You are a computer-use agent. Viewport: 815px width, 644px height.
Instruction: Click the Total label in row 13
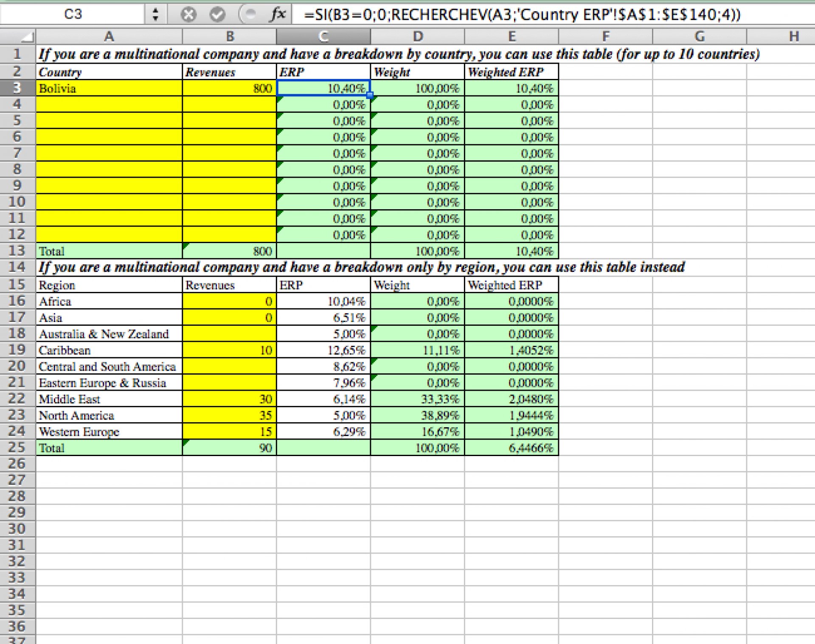(x=109, y=251)
